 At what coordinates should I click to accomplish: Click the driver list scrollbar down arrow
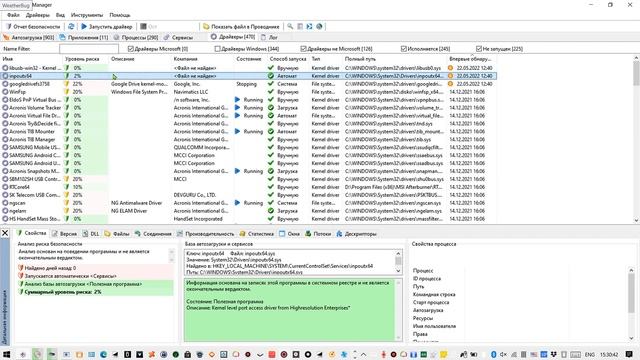[x=636, y=220]
